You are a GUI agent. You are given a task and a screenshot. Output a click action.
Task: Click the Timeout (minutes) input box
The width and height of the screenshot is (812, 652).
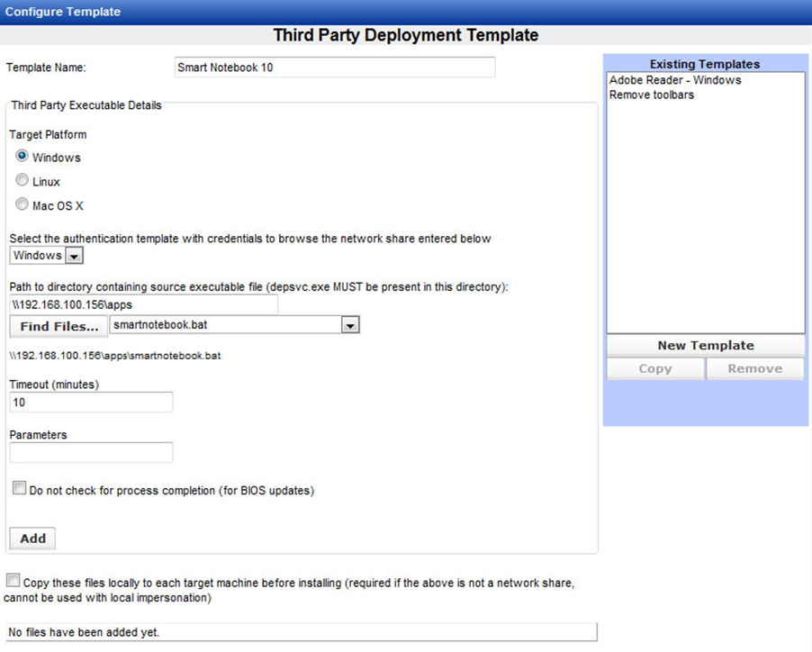(x=91, y=403)
